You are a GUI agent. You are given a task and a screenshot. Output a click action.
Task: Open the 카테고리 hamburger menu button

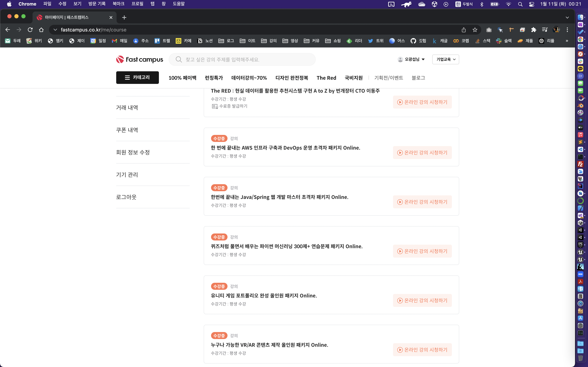click(x=137, y=77)
